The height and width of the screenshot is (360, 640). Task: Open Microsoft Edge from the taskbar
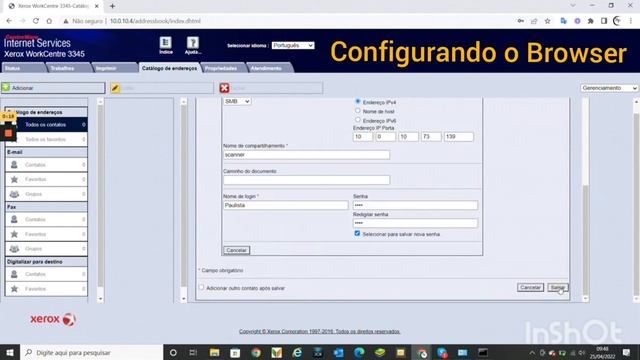click(x=359, y=352)
